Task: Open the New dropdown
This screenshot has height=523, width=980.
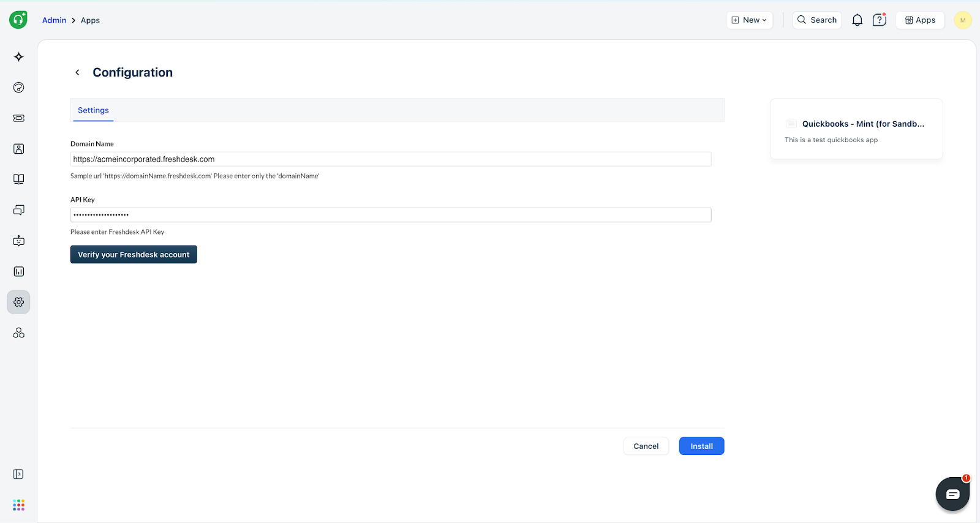Action: click(x=750, y=20)
